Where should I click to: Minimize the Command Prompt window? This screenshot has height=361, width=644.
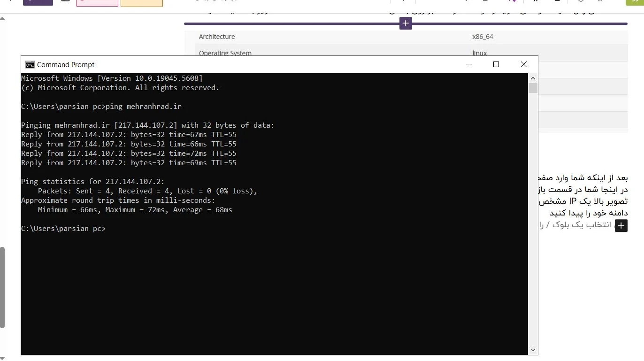[x=469, y=64]
